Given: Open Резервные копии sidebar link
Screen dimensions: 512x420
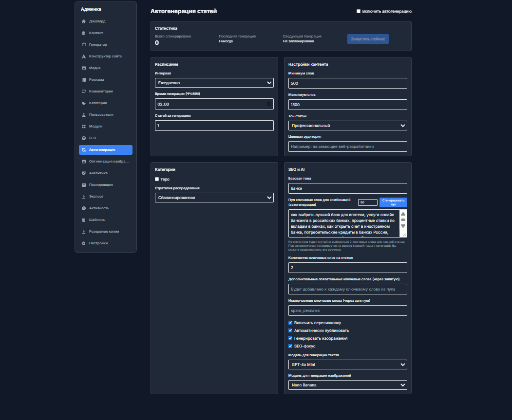Looking at the screenshot, I should (106, 232).
